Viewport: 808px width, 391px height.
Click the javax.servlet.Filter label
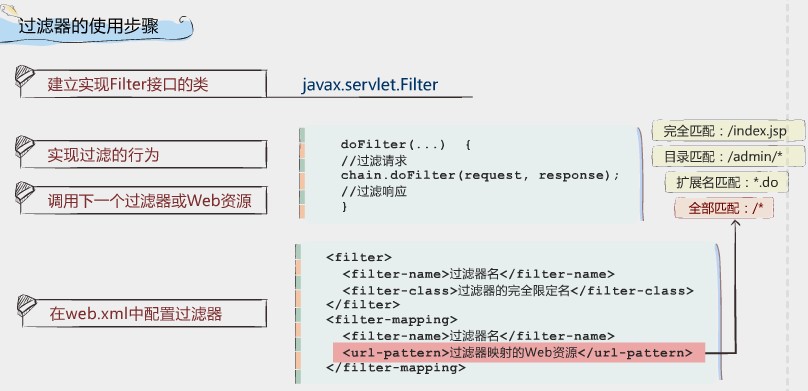pos(369,84)
